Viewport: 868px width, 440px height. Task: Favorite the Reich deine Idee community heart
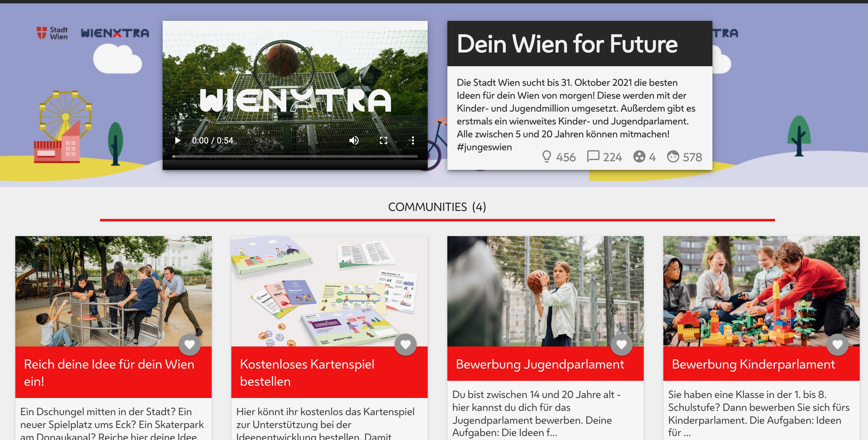point(189,344)
